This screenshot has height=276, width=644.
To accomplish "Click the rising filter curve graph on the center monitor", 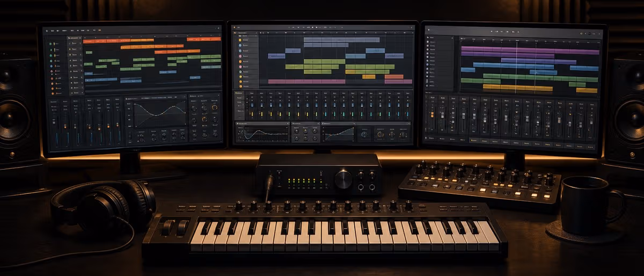I will click(x=339, y=134).
